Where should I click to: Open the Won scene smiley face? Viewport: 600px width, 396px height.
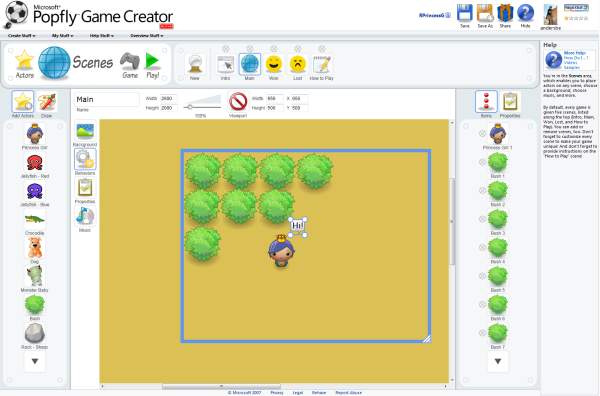(274, 64)
